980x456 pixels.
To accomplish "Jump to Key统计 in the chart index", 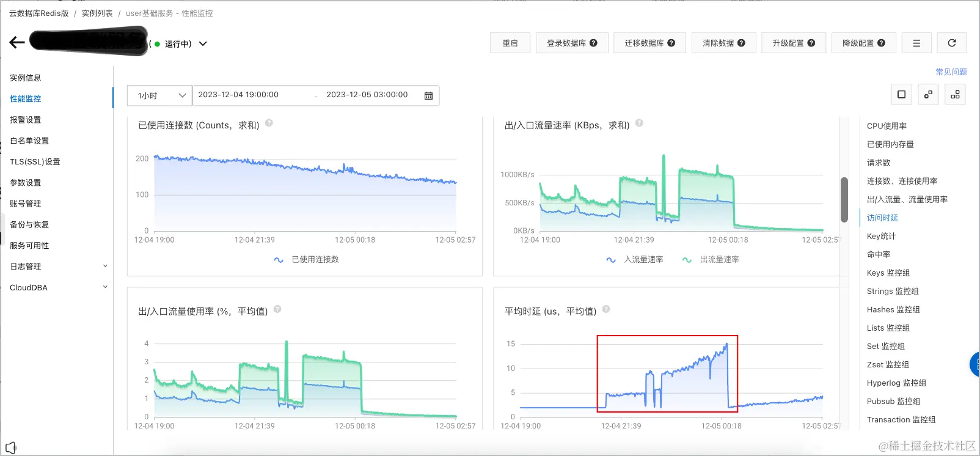I will (x=881, y=236).
